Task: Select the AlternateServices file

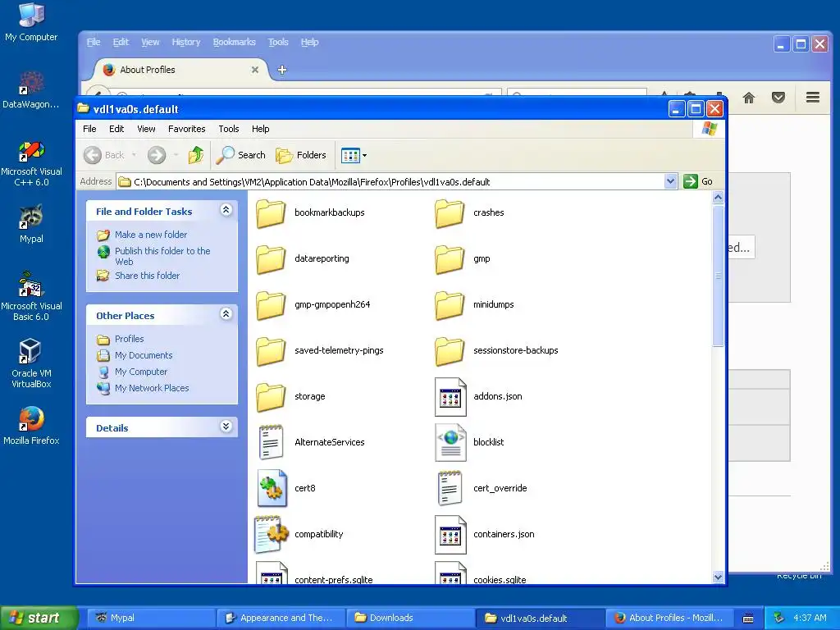Action: coord(310,442)
